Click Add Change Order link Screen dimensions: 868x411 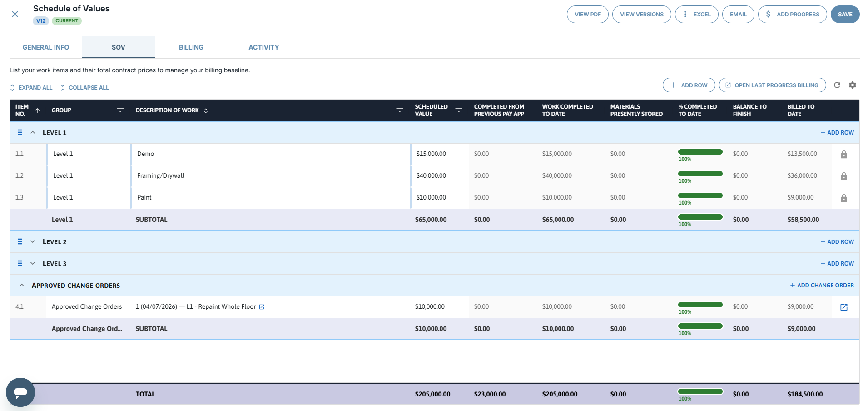pyautogui.click(x=822, y=285)
